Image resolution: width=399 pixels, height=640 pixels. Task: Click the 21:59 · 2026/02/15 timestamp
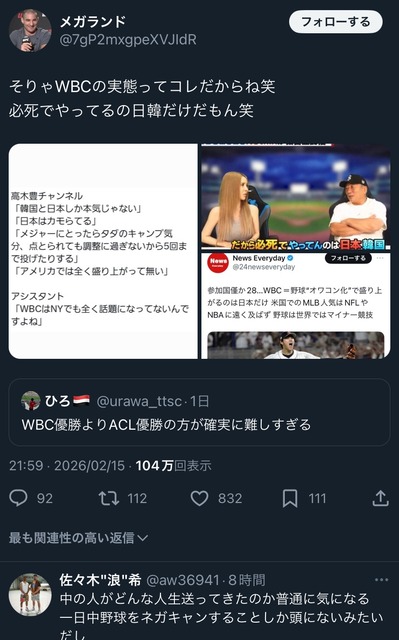click(67, 465)
